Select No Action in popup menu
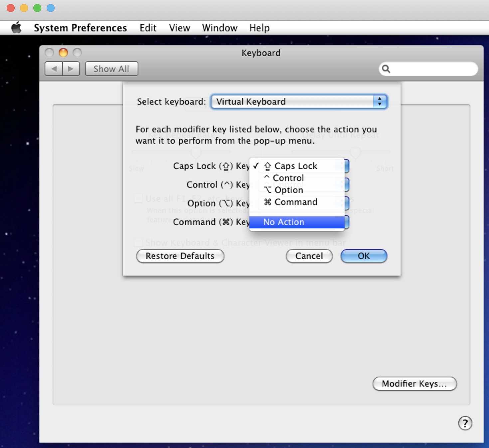Screen dimensions: 489x448 [297, 222]
